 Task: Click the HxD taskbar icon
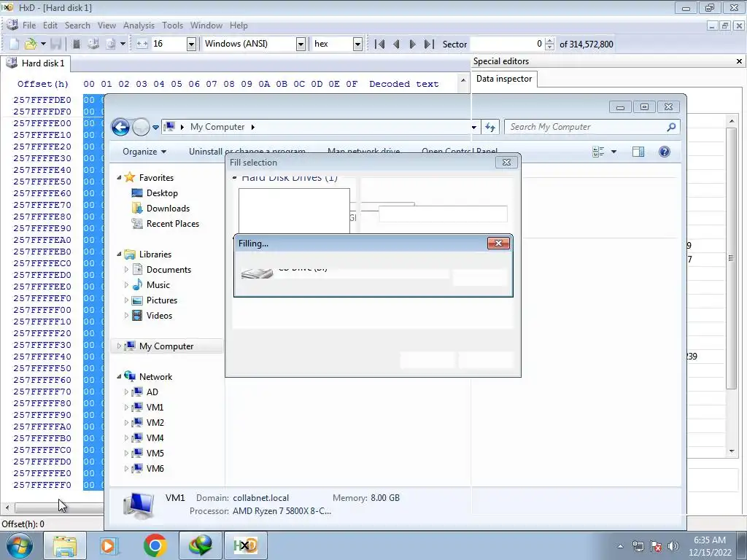pyautogui.click(x=246, y=545)
